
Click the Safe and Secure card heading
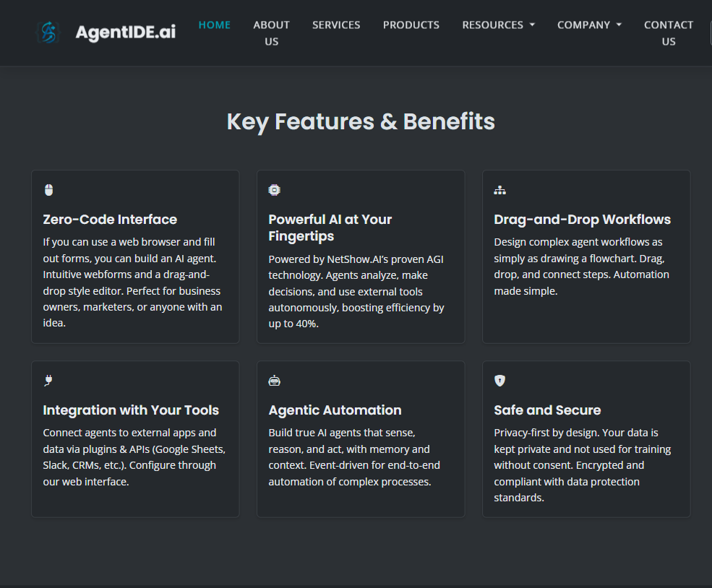[547, 410]
